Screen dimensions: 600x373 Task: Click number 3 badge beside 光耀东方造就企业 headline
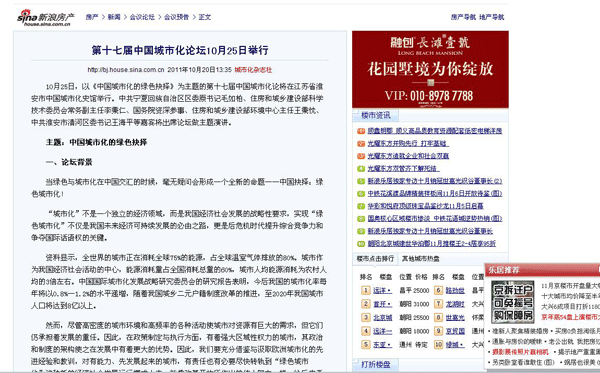click(361, 156)
